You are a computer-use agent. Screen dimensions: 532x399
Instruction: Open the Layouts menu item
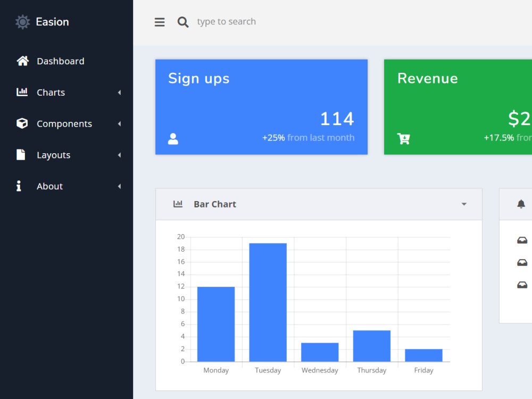66,155
